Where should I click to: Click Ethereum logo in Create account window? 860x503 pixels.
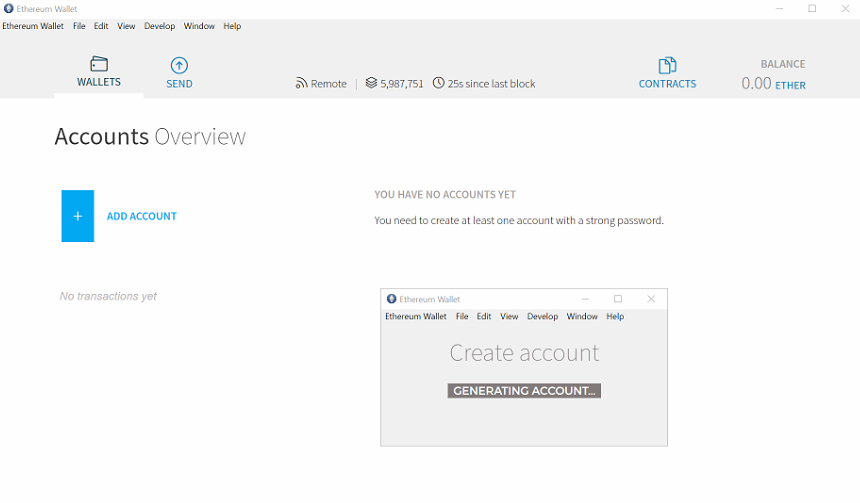coord(391,299)
